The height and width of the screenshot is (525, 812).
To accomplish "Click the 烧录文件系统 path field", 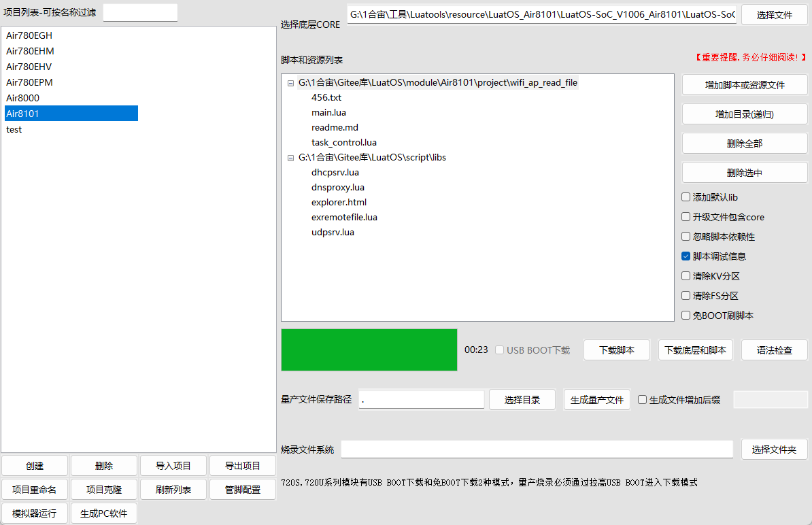I will (x=537, y=450).
